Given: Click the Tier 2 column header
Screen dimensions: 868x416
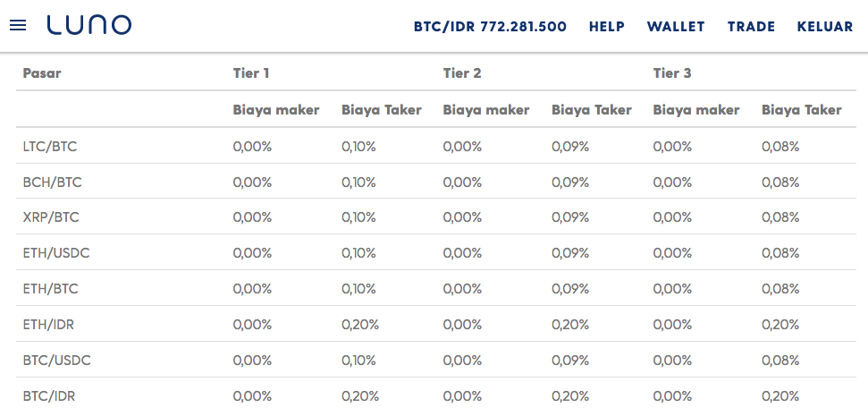Looking at the screenshot, I should 461,73.
